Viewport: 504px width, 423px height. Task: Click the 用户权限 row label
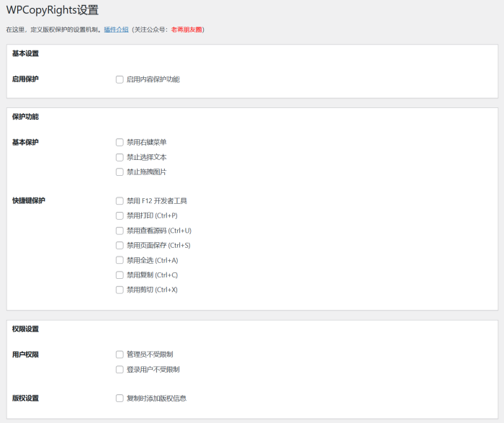tap(25, 355)
